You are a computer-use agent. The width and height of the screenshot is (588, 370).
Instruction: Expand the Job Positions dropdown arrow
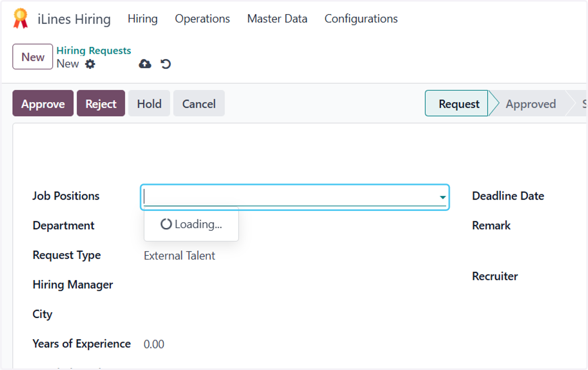pos(442,197)
